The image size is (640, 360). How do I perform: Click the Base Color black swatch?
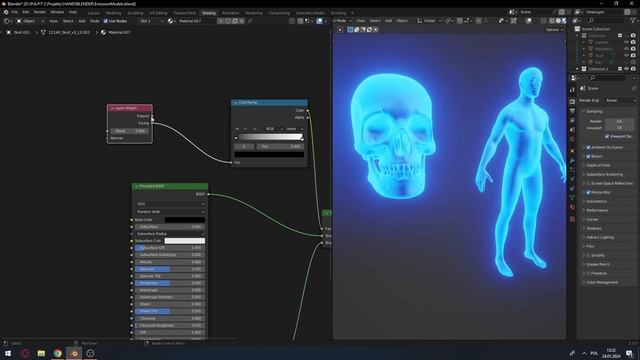184,220
